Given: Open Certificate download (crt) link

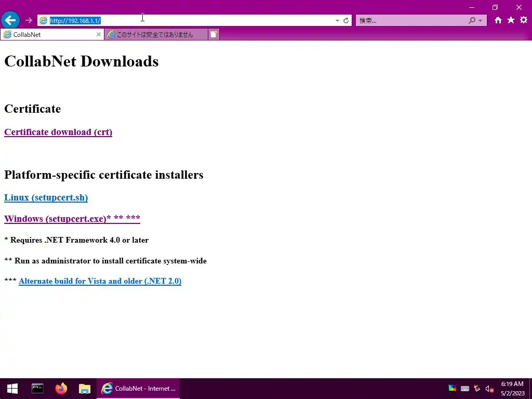Looking at the screenshot, I should click(x=58, y=132).
